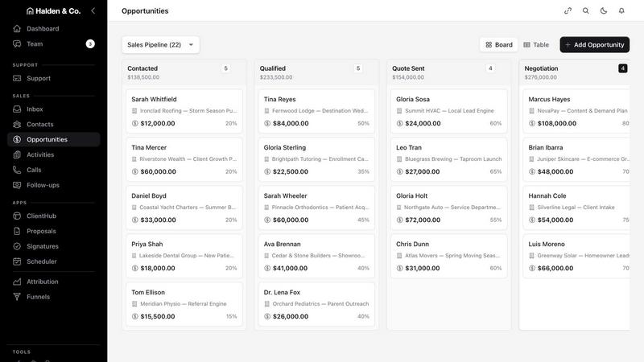Open notifications via the bell icon
This screenshot has height=362, width=644.
coord(621,10)
